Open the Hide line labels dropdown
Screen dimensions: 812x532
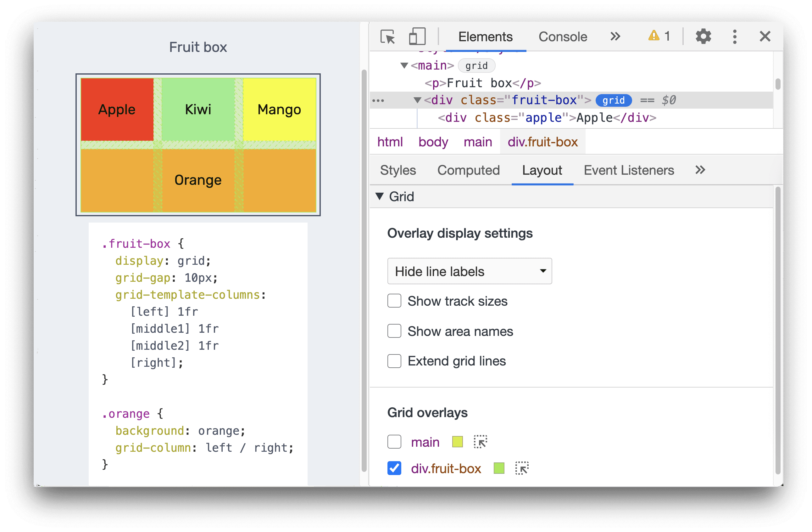(469, 271)
